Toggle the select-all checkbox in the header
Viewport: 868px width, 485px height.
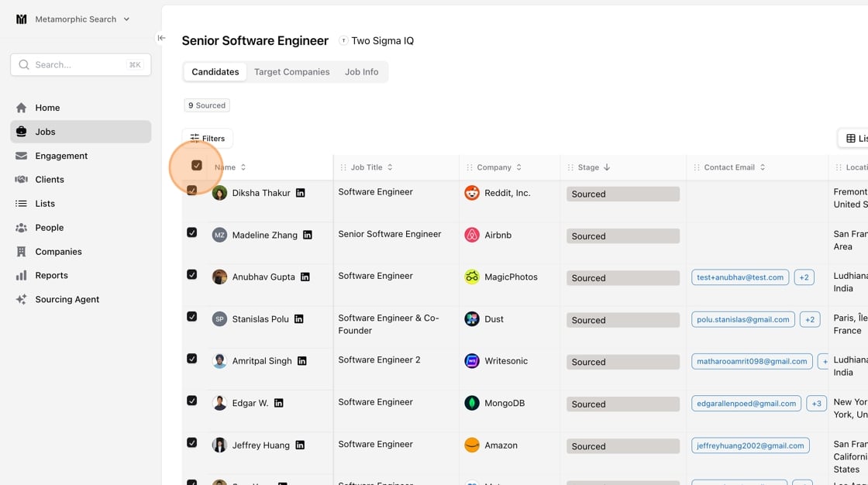pos(197,165)
